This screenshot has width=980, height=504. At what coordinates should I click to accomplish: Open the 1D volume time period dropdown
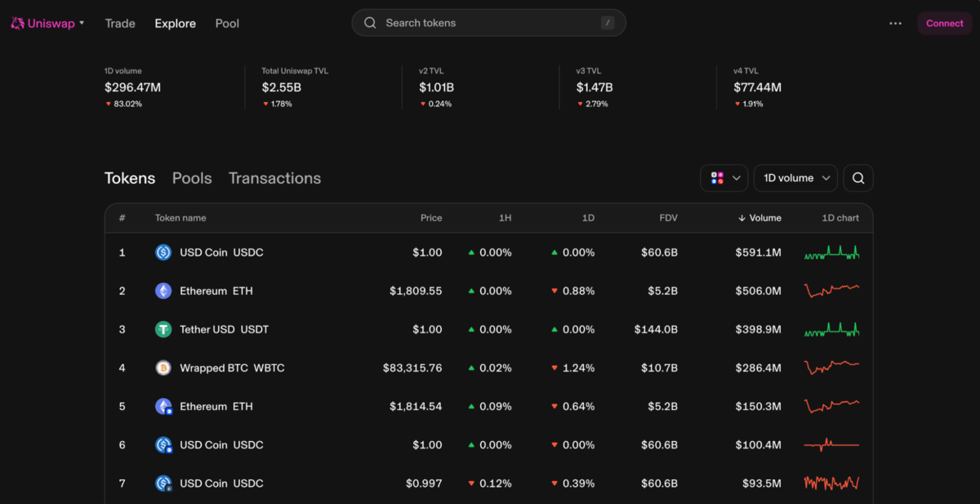click(x=796, y=178)
